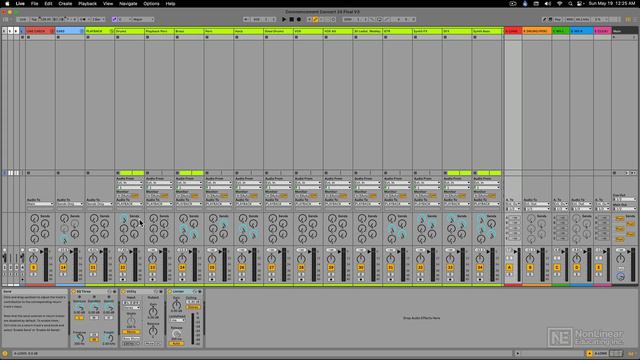The height and width of the screenshot is (360, 640).
Task: Toggle track activator 24 on Brass
Action: click(182, 267)
